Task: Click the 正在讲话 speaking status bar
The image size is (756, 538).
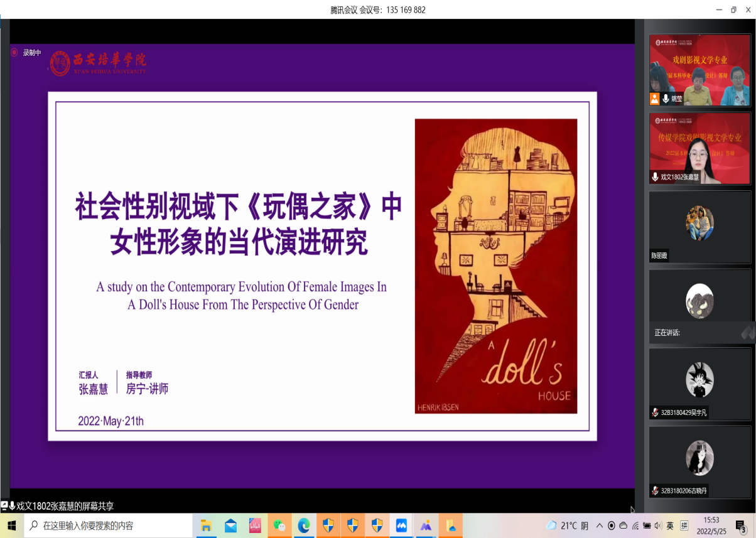Action: 700,333
